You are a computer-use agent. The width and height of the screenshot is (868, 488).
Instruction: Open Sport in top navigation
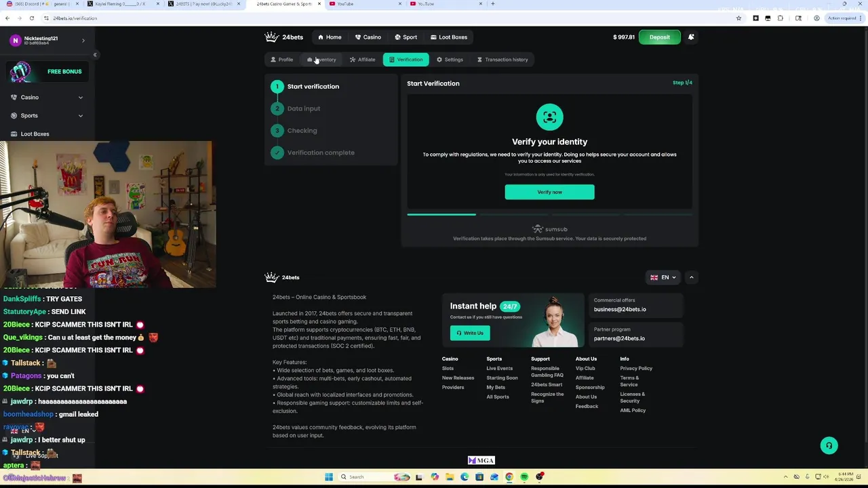406,37
